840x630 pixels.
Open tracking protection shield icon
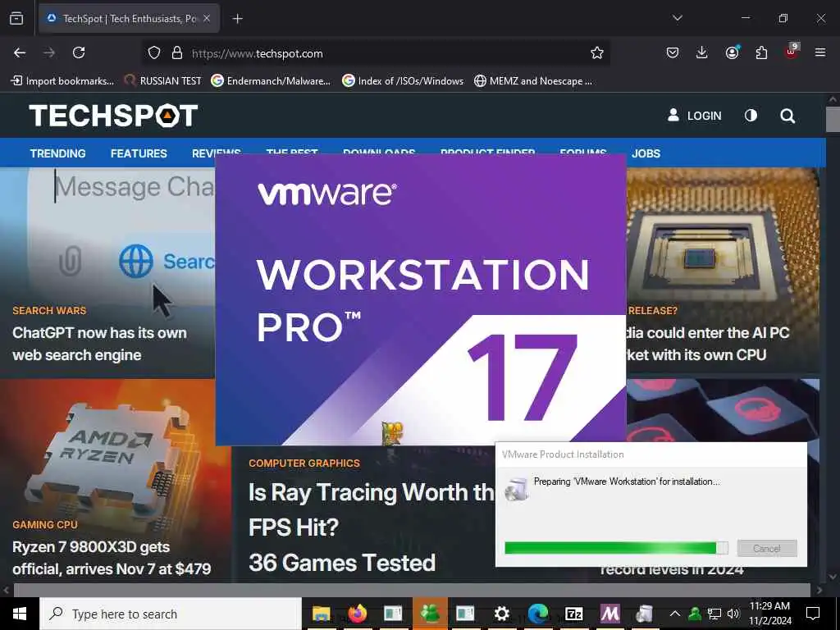[x=154, y=53]
